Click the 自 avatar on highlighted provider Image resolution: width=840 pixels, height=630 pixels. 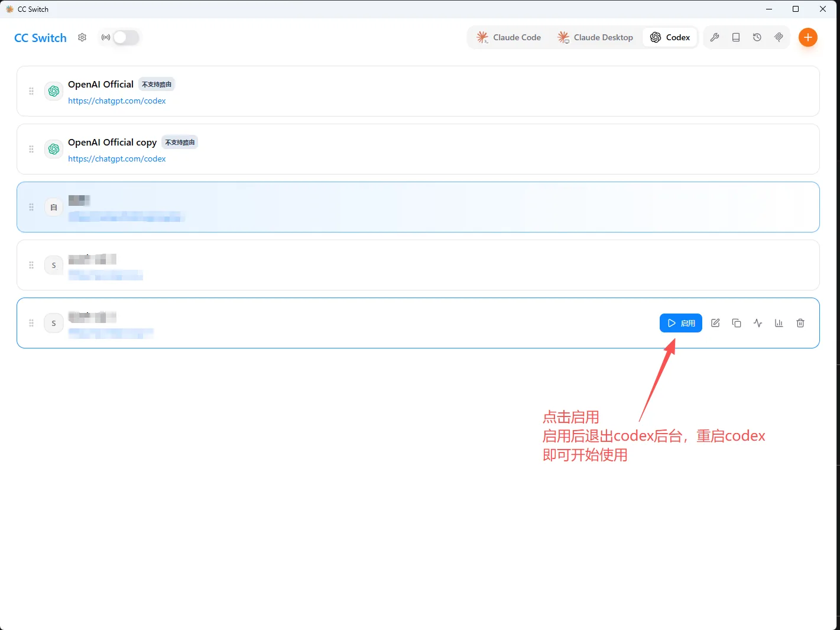(x=54, y=207)
